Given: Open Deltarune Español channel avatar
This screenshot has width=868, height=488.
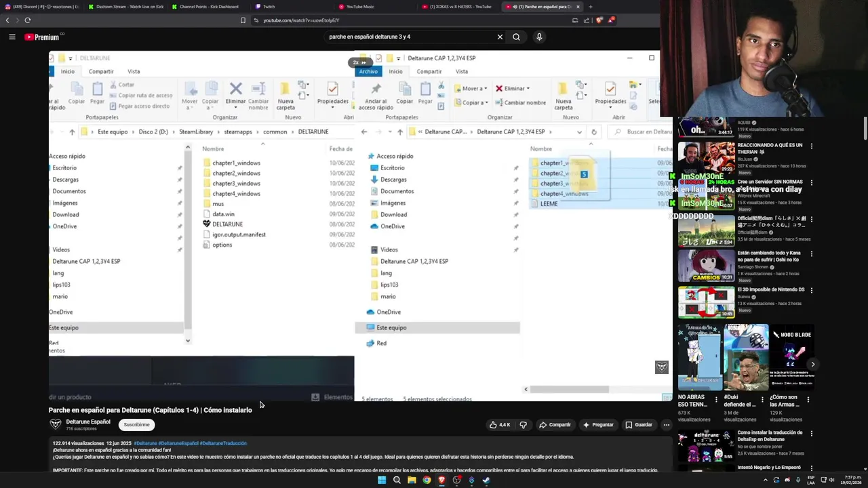Looking at the screenshot, I should coord(56,424).
